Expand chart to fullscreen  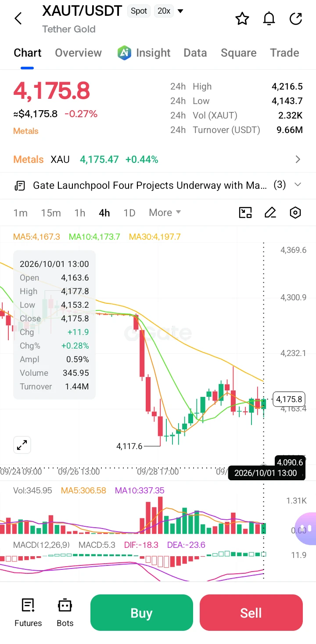point(22,445)
